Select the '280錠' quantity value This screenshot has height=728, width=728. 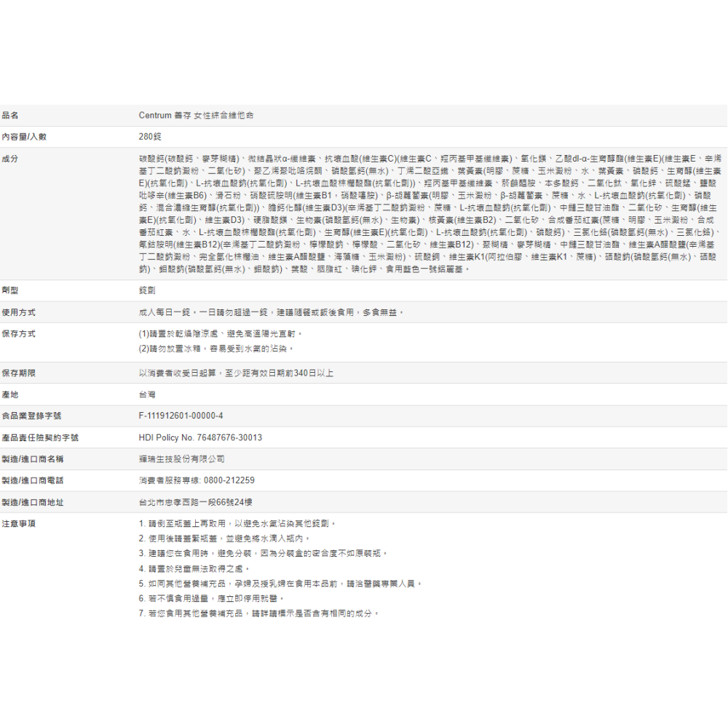point(149,136)
